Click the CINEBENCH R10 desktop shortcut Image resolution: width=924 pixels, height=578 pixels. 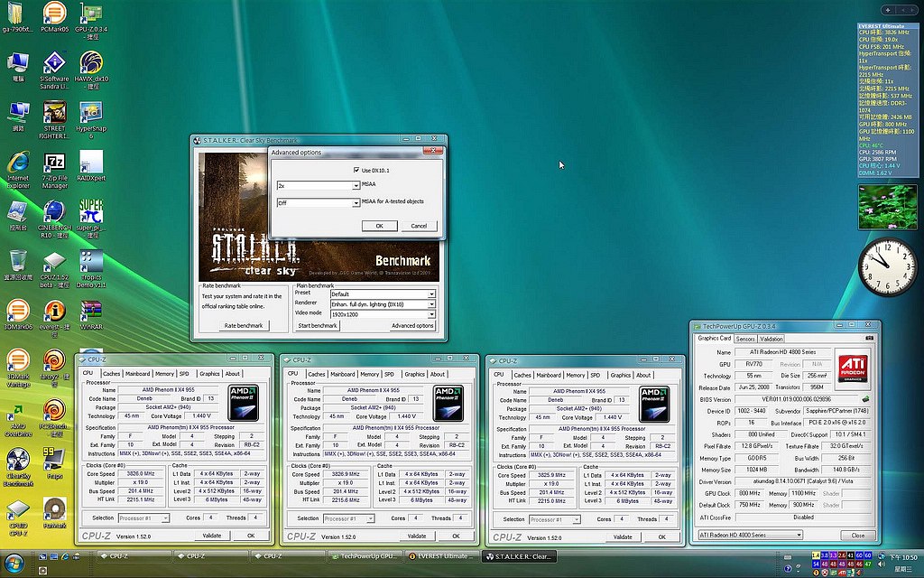pyautogui.click(x=54, y=219)
